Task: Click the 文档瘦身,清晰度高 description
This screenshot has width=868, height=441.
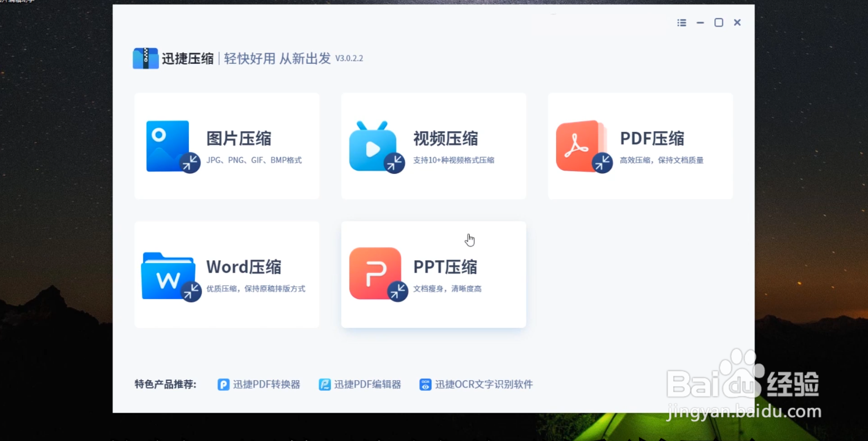Action: 447,289
